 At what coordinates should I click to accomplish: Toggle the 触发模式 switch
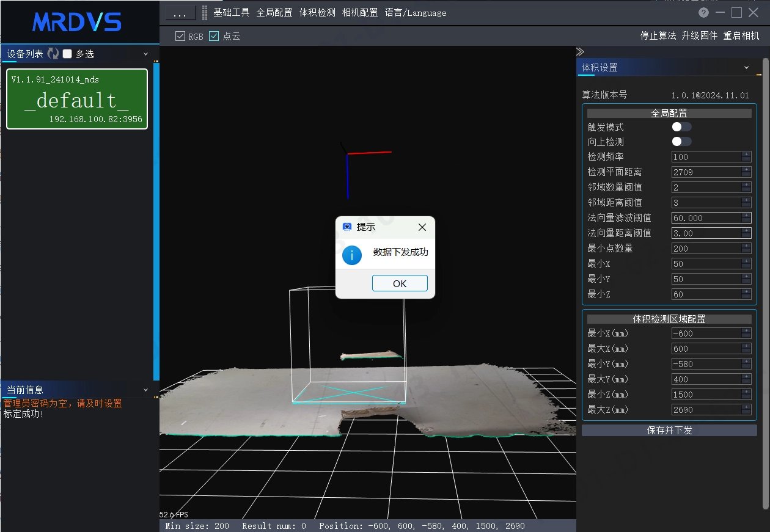point(682,127)
